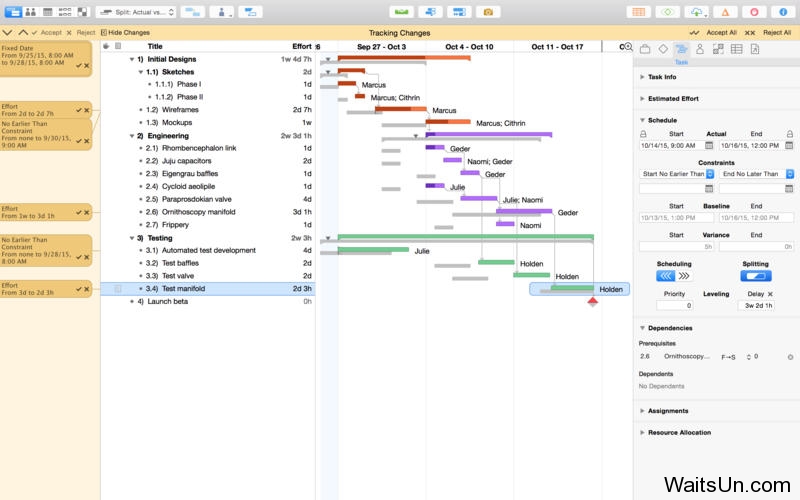The height and width of the screenshot is (500, 800).
Task: Select backward (ALAP) scheduling direction
Action: click(665, 276)
